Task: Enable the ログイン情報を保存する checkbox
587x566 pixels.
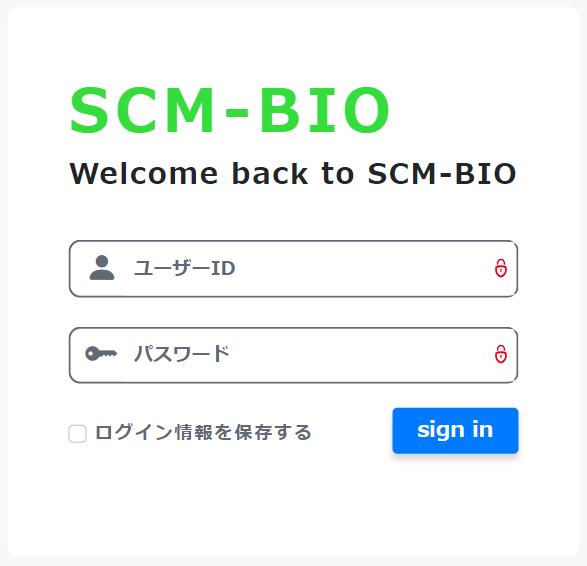Action: pyautogui.click(x=77, y=433)
